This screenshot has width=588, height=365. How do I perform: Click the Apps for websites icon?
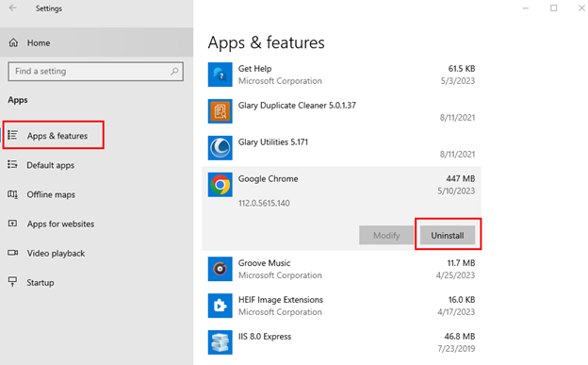coord(13,224)
